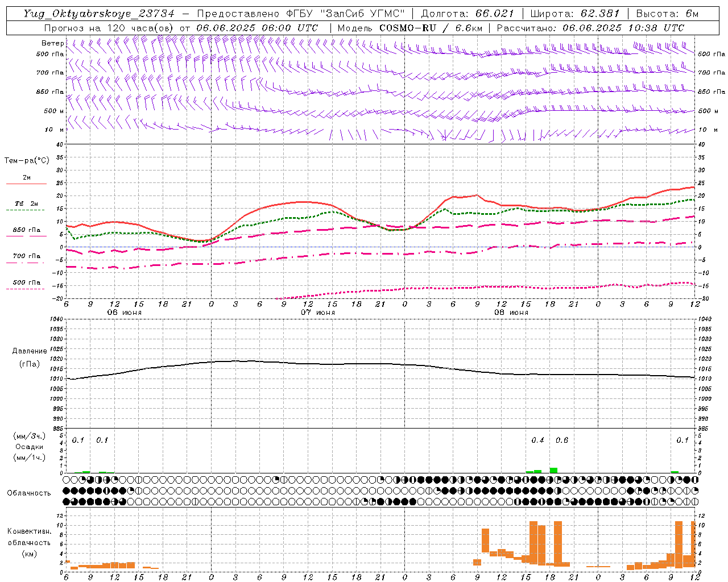
Task: Click the 0.6 precipitation amount value
Action: (562, 440)
